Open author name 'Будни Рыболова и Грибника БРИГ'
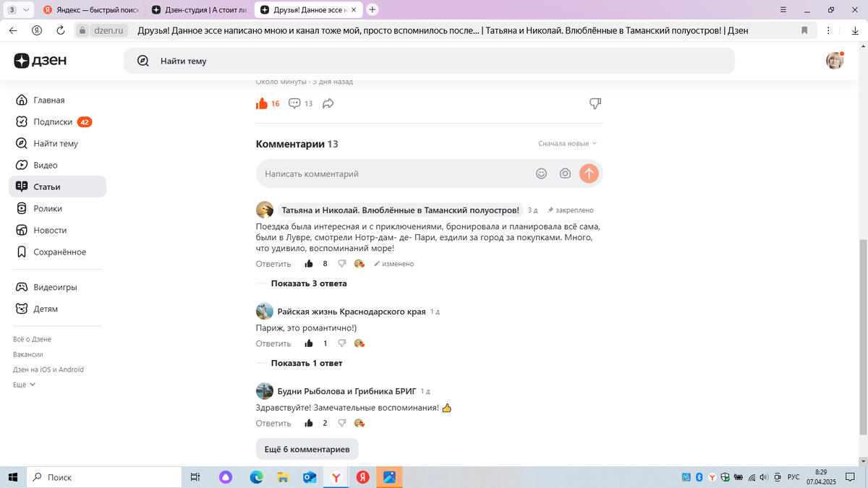The image size is (868, 488). (x=347, y=391)
